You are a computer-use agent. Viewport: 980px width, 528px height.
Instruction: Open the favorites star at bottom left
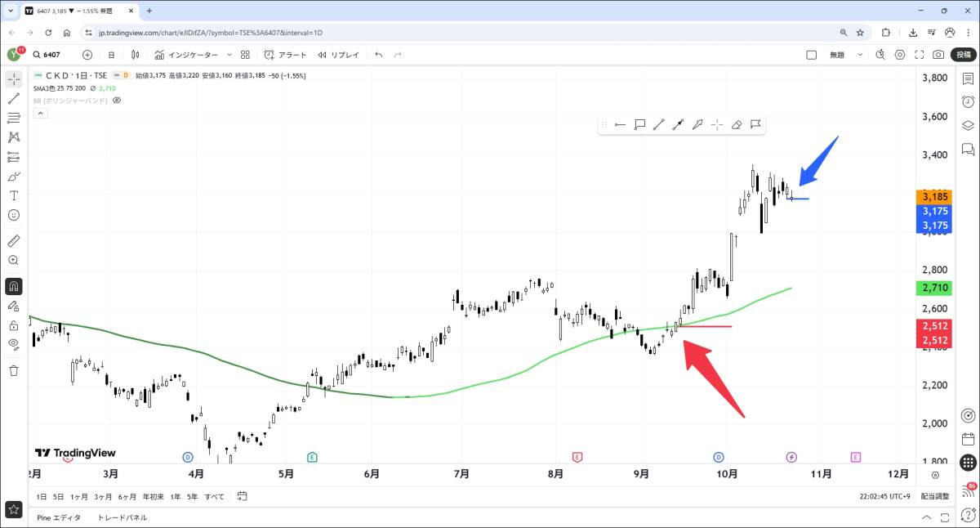point(14,508)
